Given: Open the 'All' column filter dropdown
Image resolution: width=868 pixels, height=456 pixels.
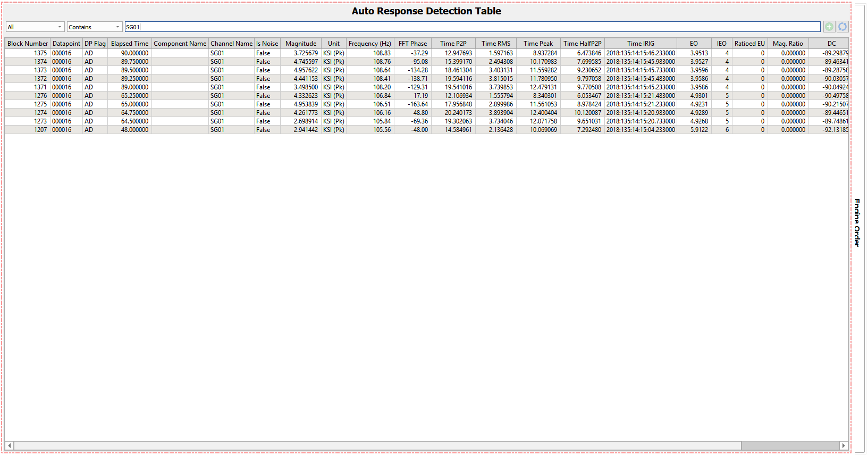Looking at the screenshot, I should [35, 27].
